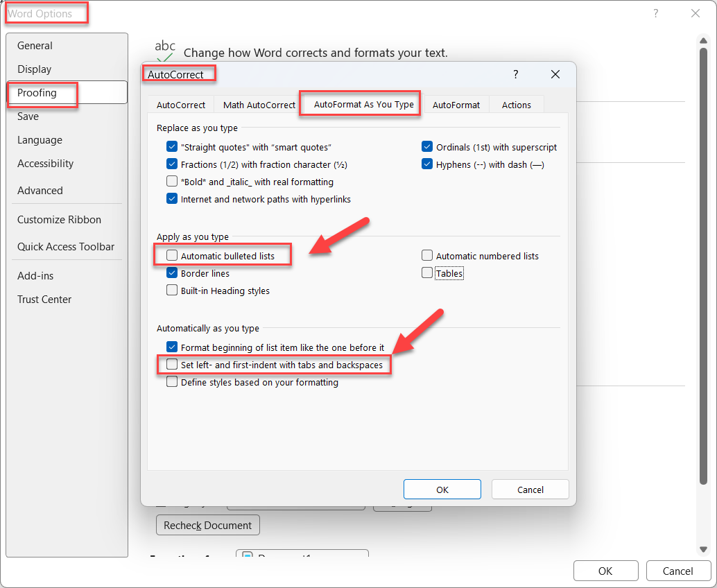Toggle Ordinals (1st) with superscript checkbox
Screen dimensions: 717x588
coord(427,147)
